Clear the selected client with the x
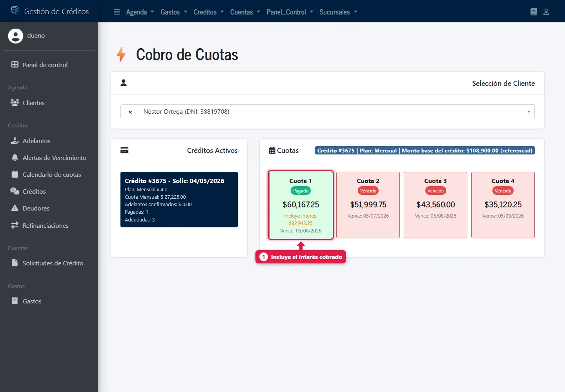 click(130, 112)
